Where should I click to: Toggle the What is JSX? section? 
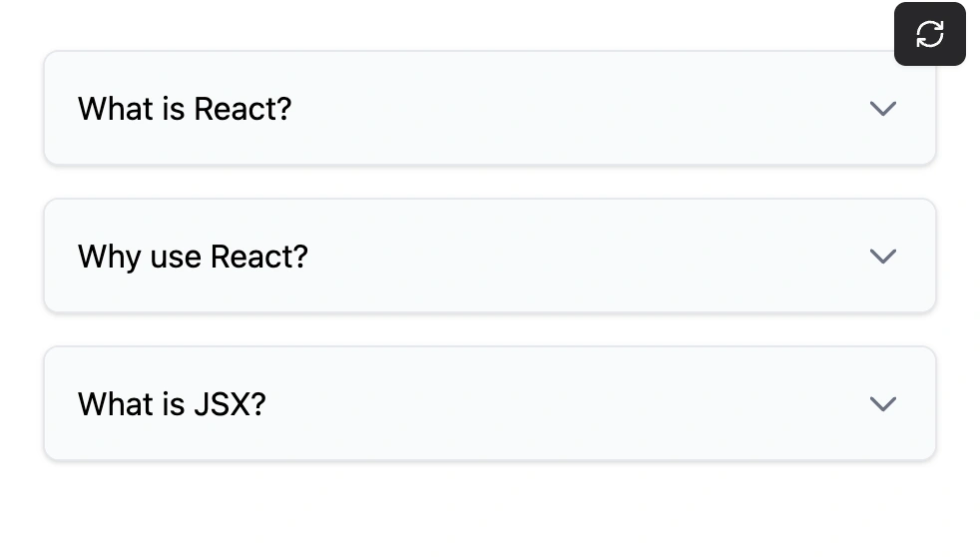[489, 403]
